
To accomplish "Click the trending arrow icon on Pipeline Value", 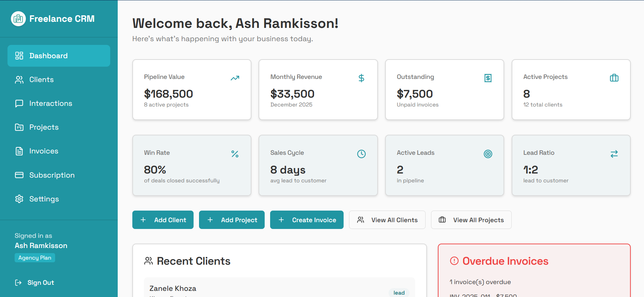I will pos(235,78).
